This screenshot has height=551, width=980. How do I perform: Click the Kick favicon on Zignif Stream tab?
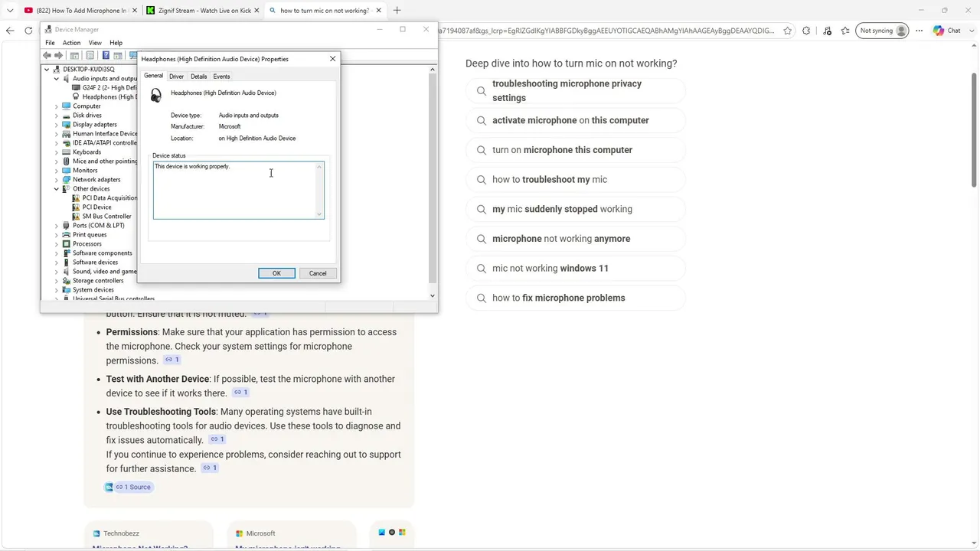tap(150, 11)
